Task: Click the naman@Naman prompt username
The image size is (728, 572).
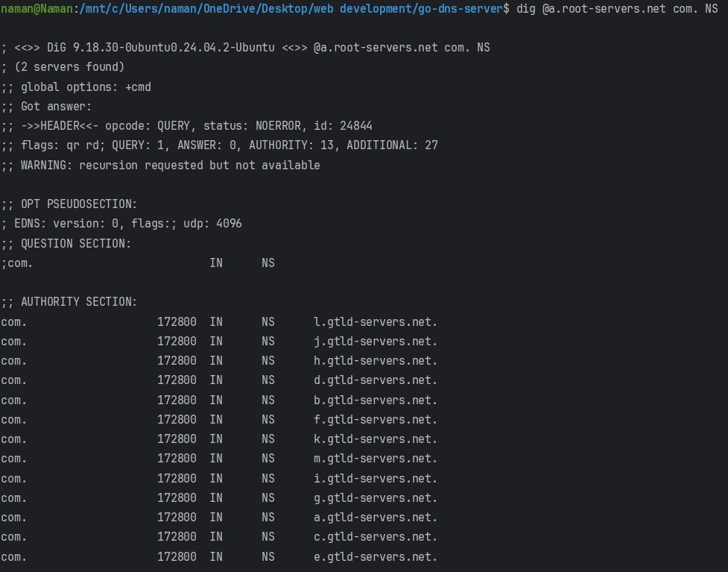Action: pos(37,9)
